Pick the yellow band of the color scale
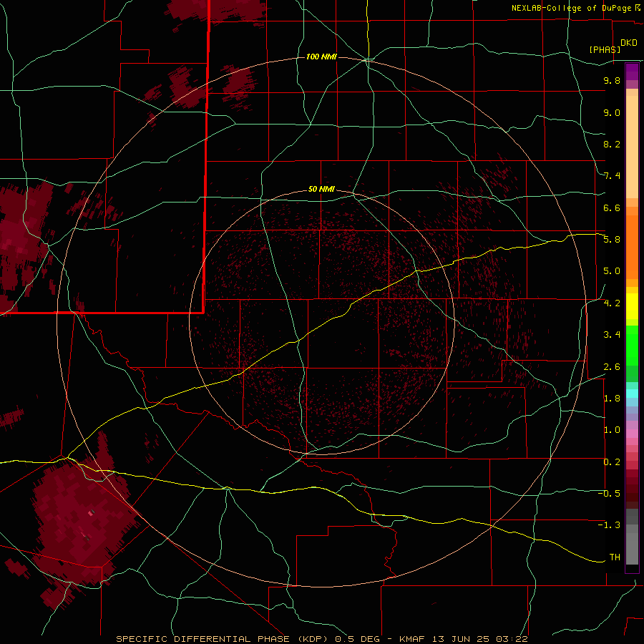The width and height of the screenshot is (644, 644). [x=632, y=306]
